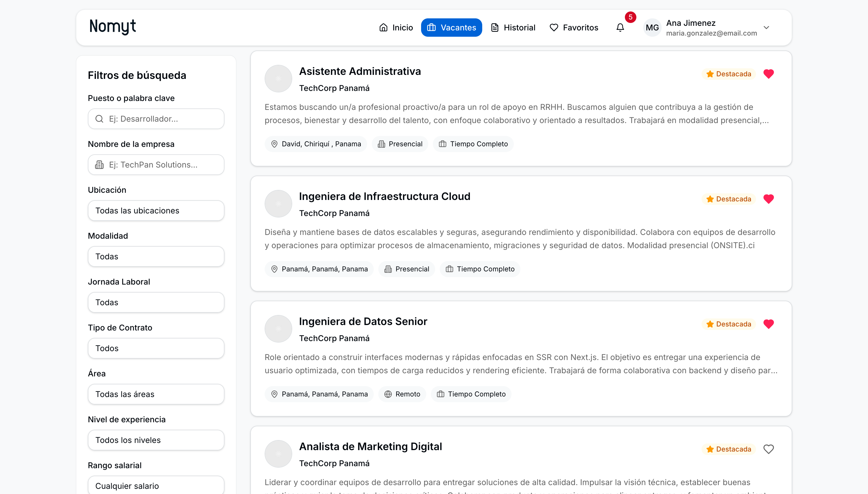Click the notification bell icon
Viewport: 868px width, 494px height.
(x=620, y=28)
